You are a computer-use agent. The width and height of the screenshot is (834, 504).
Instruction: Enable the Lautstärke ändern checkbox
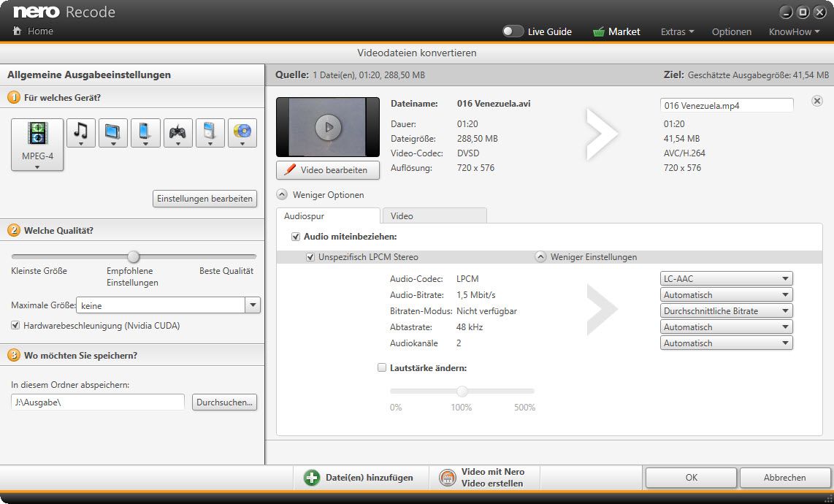coord(382,368)
